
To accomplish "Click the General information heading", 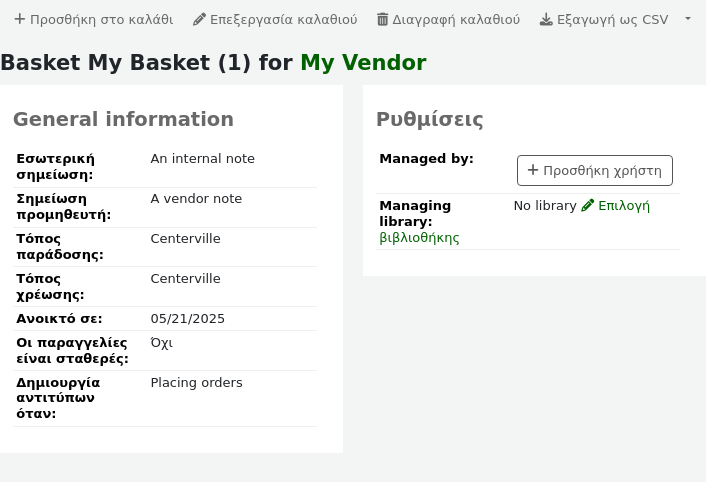I will click(x=123, y=120).
